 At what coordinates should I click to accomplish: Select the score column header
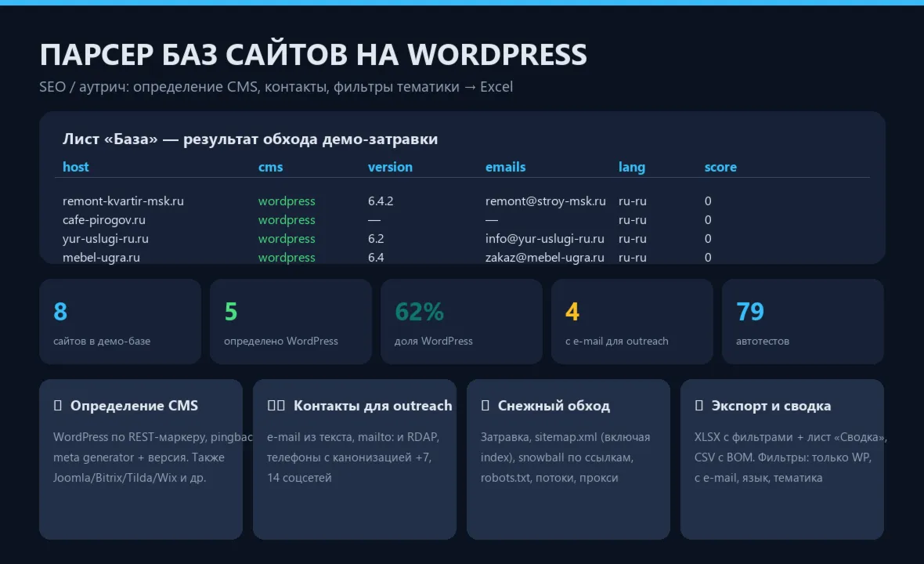coord(720,167)
